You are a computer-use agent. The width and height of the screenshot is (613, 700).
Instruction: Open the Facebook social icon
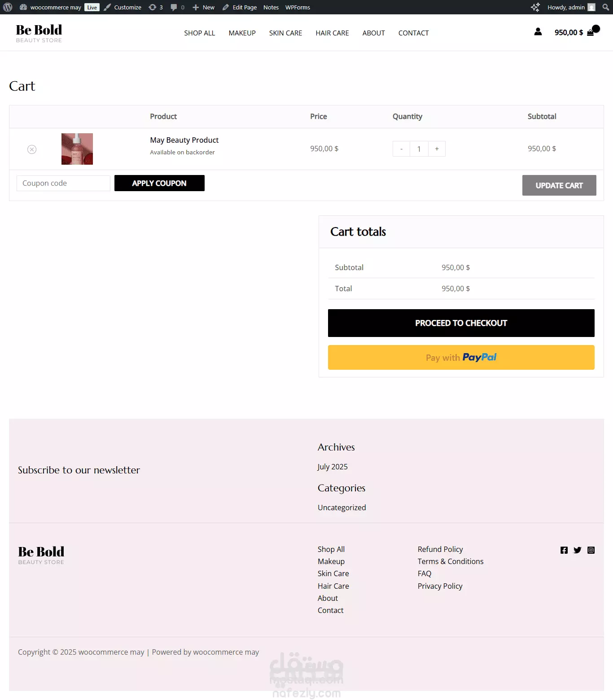(x=564, y=550)
